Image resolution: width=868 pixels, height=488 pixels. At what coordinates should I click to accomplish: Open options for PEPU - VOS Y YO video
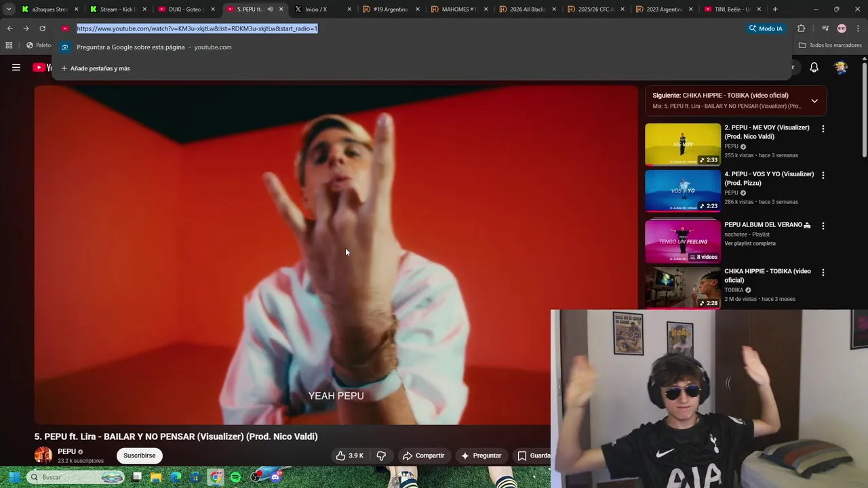pos(823,175)
